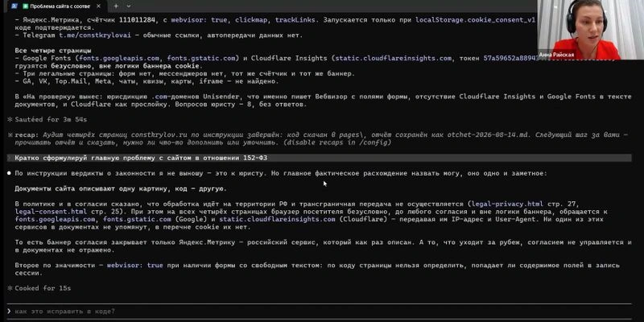
Task: Click 'webvisor: true' in the bottom paragraph
Action: pos(134,266)
